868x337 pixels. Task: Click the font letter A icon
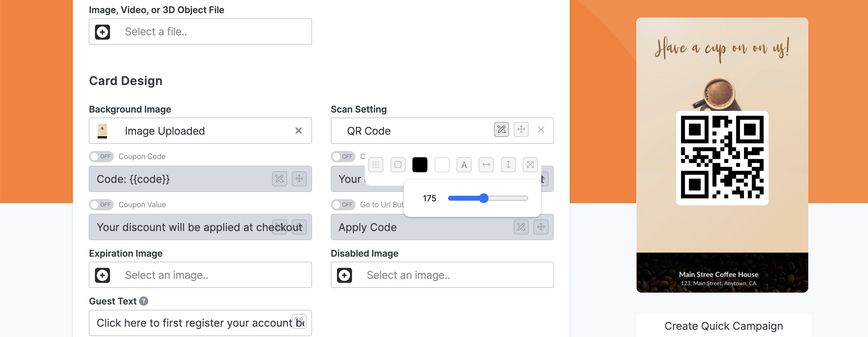[464, 165]
